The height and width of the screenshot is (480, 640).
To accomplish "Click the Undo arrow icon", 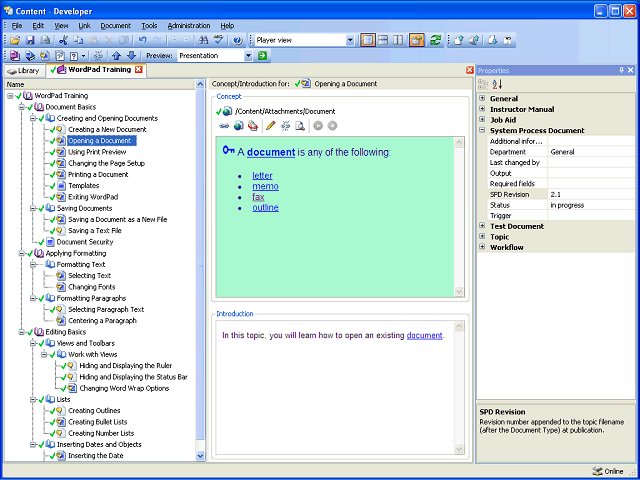I will tap(142, 40).
